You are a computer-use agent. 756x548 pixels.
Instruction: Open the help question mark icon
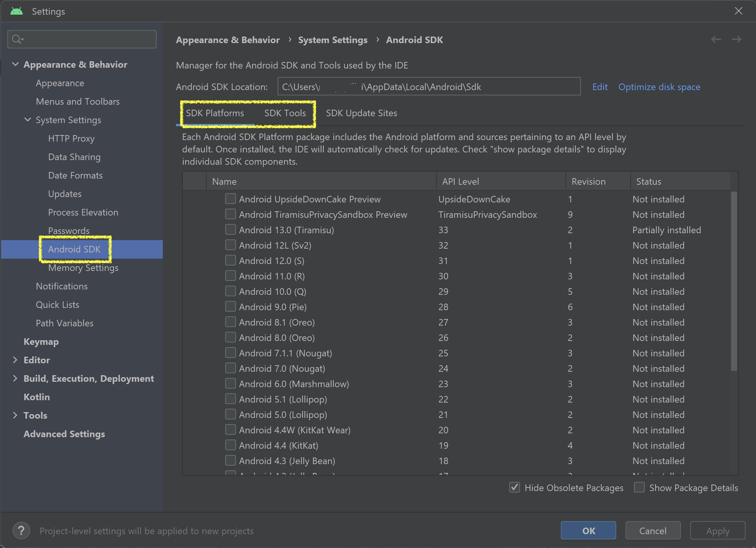[x=22, y=531]
